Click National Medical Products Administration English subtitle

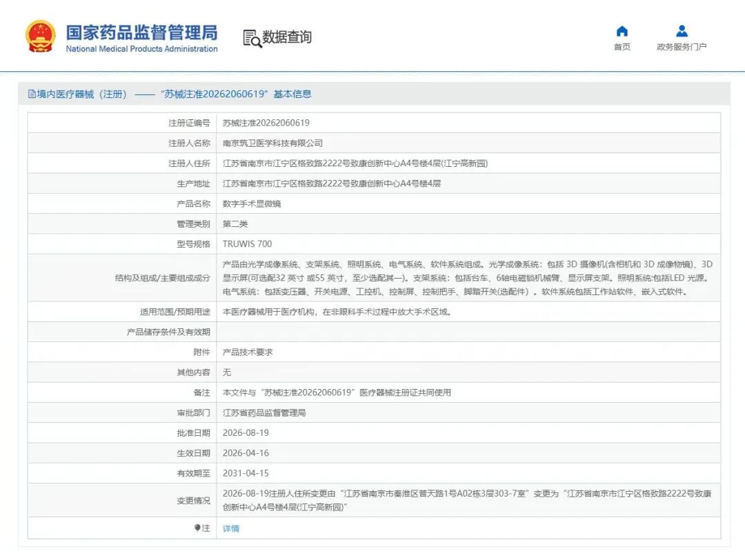141,48
